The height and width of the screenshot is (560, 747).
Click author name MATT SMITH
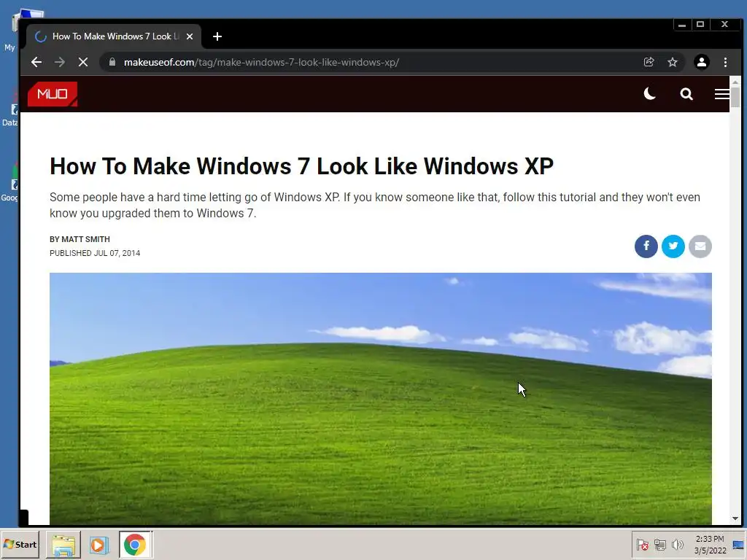point(86,239)
